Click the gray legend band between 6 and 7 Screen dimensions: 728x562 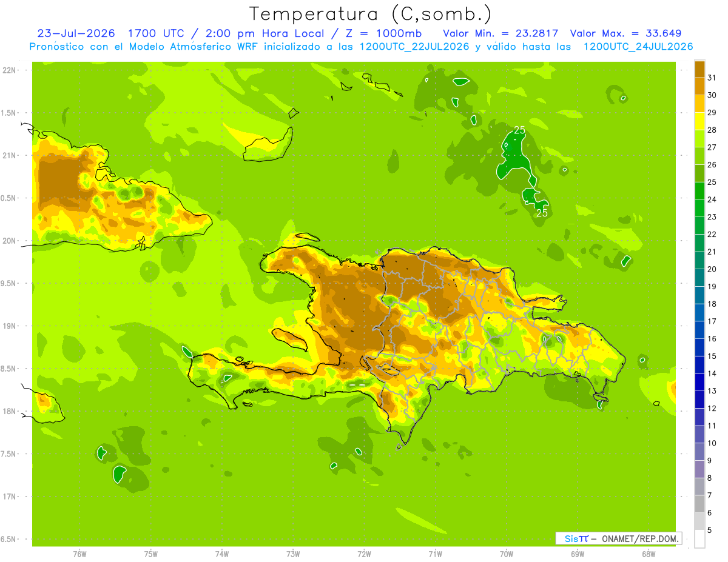[699, 504]
